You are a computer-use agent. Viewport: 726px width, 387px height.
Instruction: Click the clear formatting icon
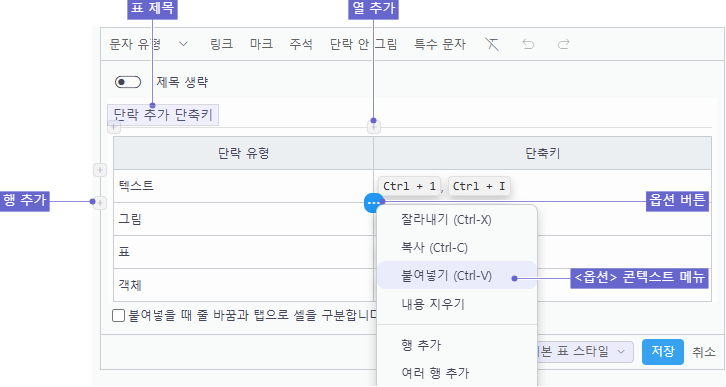click(492, 44)
